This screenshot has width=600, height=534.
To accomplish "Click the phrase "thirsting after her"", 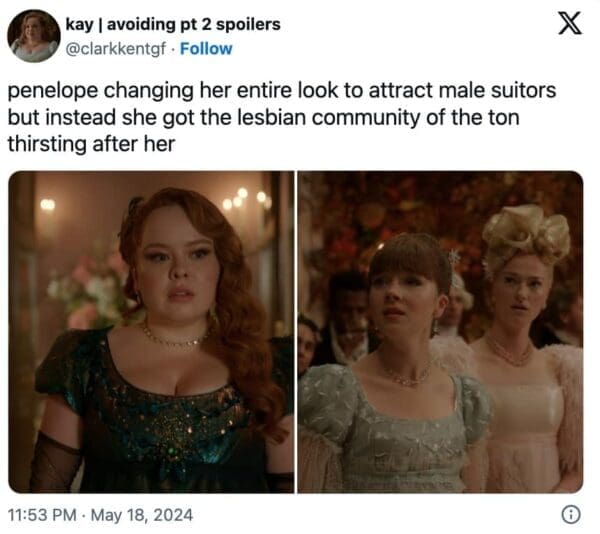I will coord(91,144).
